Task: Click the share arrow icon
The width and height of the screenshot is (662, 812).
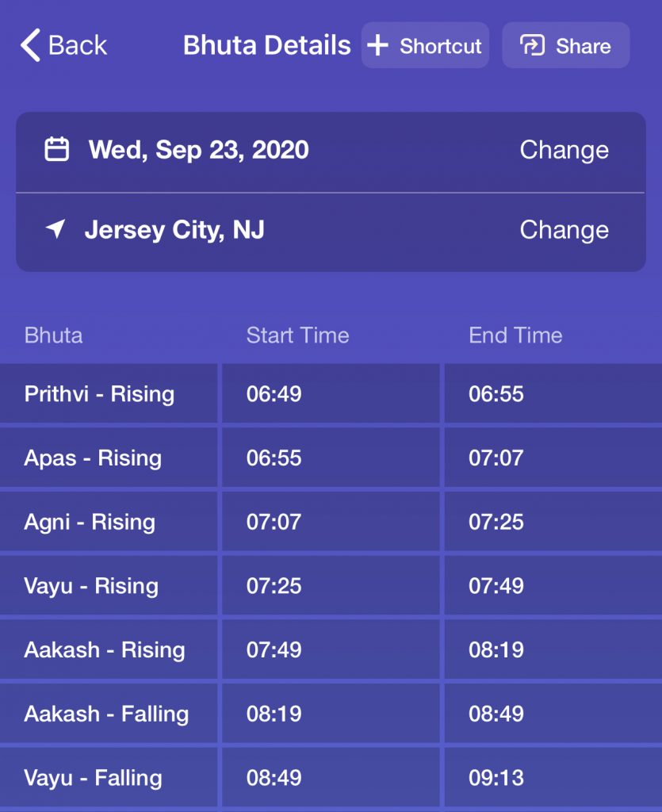Action: coord(532,45)
